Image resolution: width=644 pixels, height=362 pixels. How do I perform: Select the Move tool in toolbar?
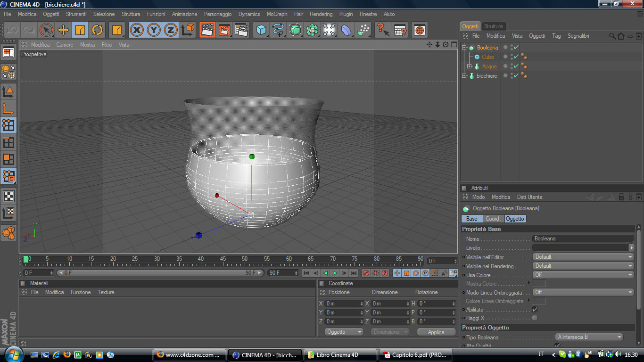click(x=63, y=30)
